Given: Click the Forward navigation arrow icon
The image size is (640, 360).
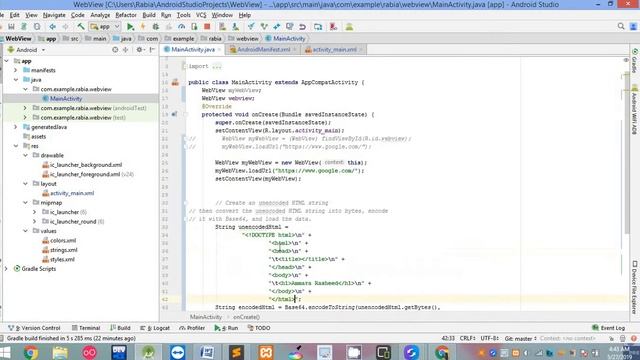Looking at the screenshot, I should [x=65, y=27].
